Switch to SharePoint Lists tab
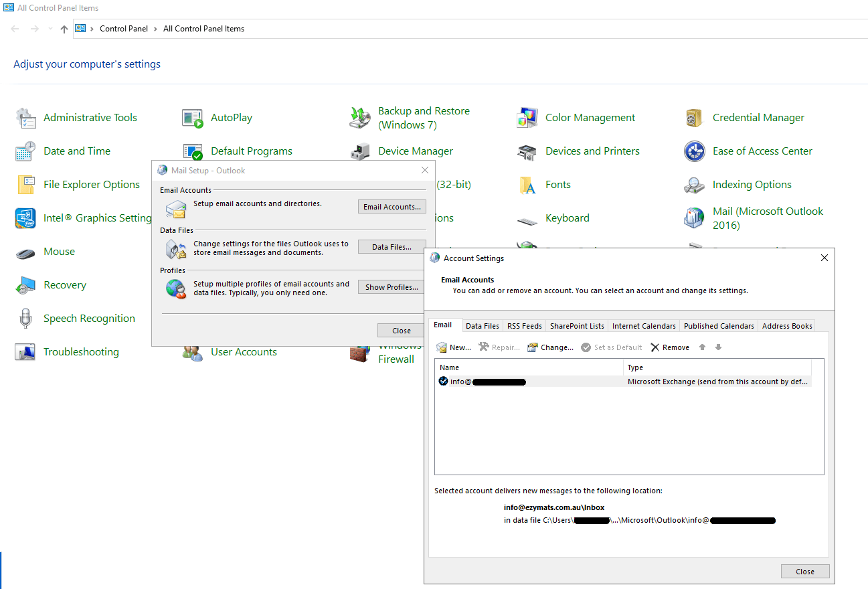 pyautogui.click(x=577, y=326)
